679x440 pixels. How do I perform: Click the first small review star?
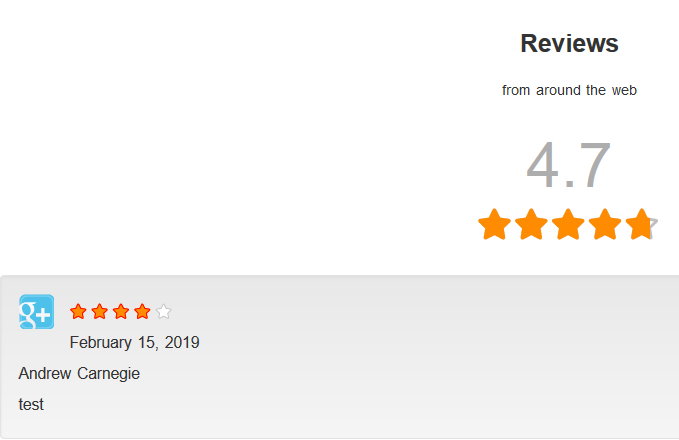click(x=78, y=312)
